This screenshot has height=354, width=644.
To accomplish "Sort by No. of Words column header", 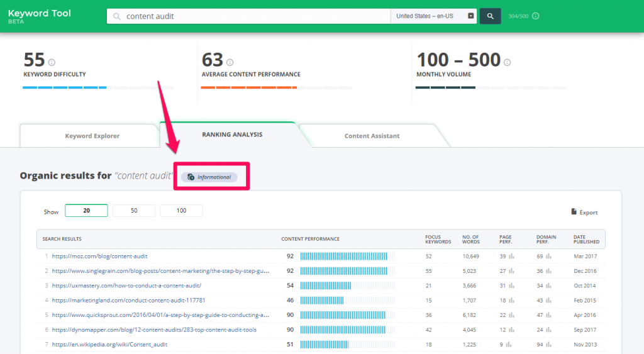I will pyautogui.click(x=470, y=240).
